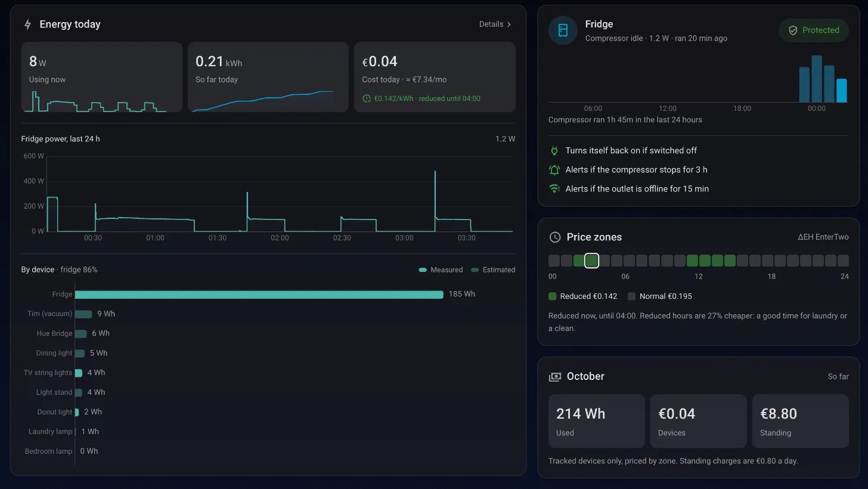Image resolution: width=868 pixels, height=489 pixels.
Task: Click the Bedroom lamp device row
Action: tap(267, 452)
